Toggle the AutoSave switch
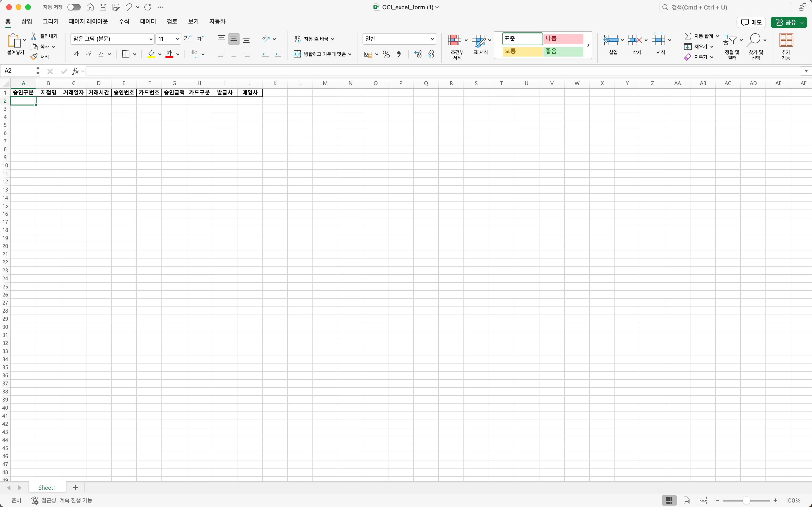This screenshot has width=812, height=507. tap(74, 7)
